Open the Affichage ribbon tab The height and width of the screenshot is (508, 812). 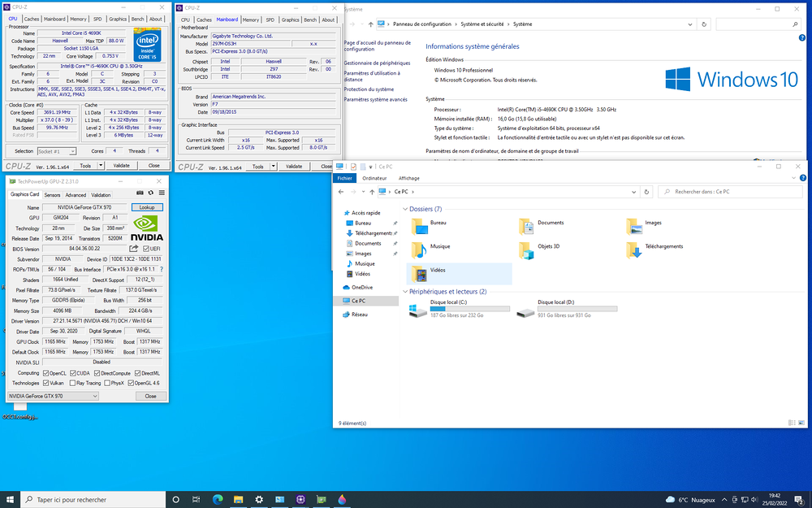[x=409, y=178]
